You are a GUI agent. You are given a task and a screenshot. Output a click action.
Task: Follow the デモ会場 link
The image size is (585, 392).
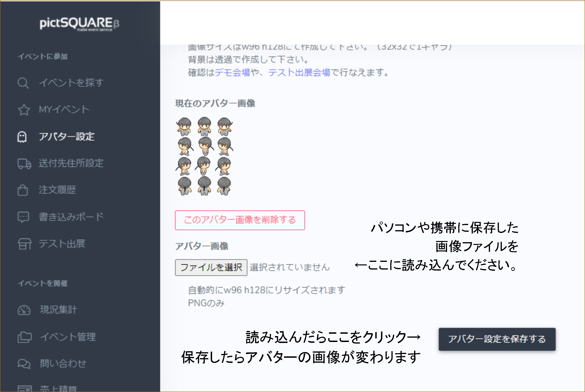(232, 72)
